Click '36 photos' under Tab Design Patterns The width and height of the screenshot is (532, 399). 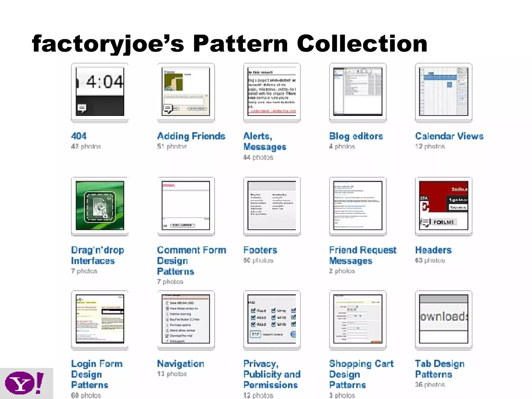coord(430,385)
